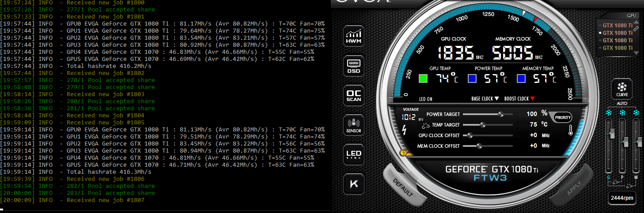Click 'Total hashrate 416.3Mh/s' in terminal

pos(109,172)
